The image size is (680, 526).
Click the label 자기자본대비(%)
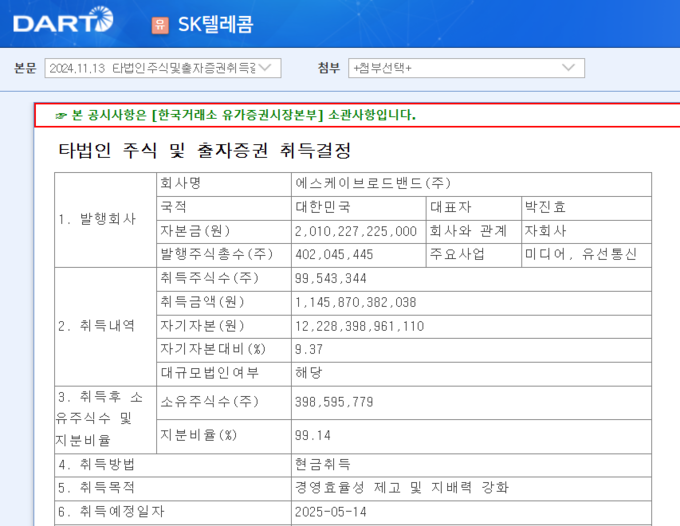[213, 349]
